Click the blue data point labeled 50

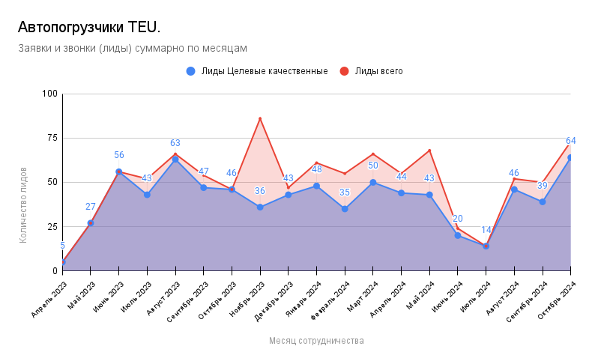point(372,182)
